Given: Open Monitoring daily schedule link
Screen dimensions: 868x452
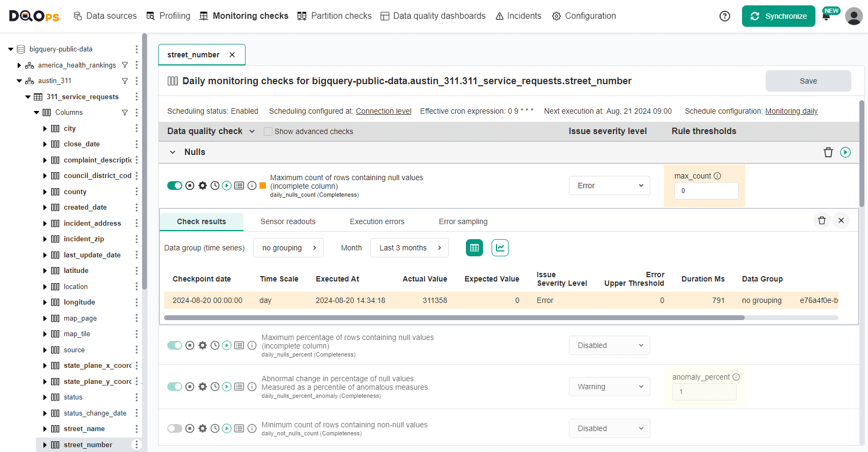Looking at the screenshot, I should point(791,111).
